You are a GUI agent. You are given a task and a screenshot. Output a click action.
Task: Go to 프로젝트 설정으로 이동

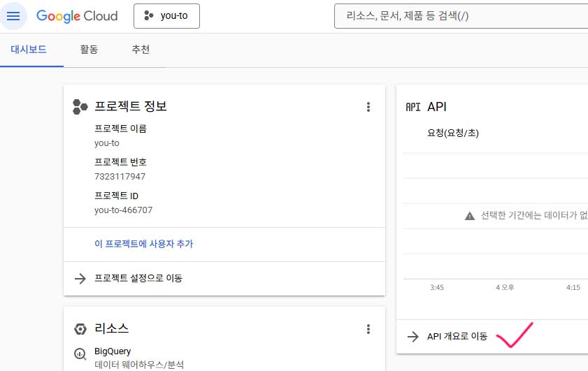138,278
